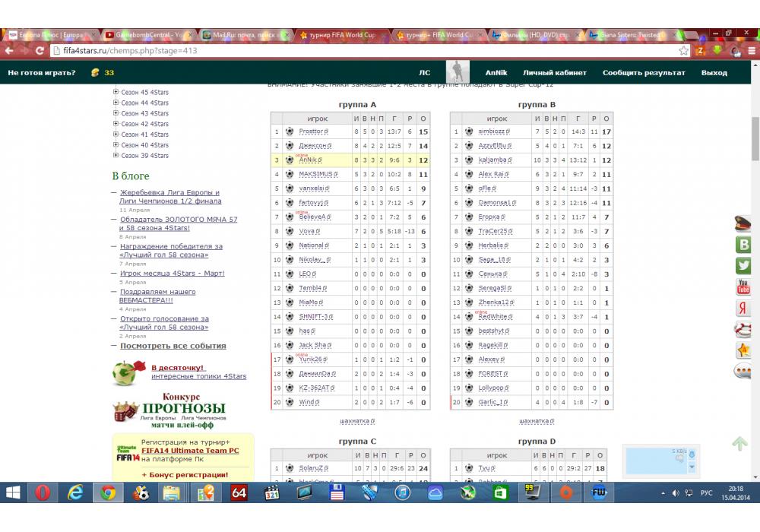Expand Сезон 42 4Stars in season list
This screenshot has width=760, height=532.
116,124
